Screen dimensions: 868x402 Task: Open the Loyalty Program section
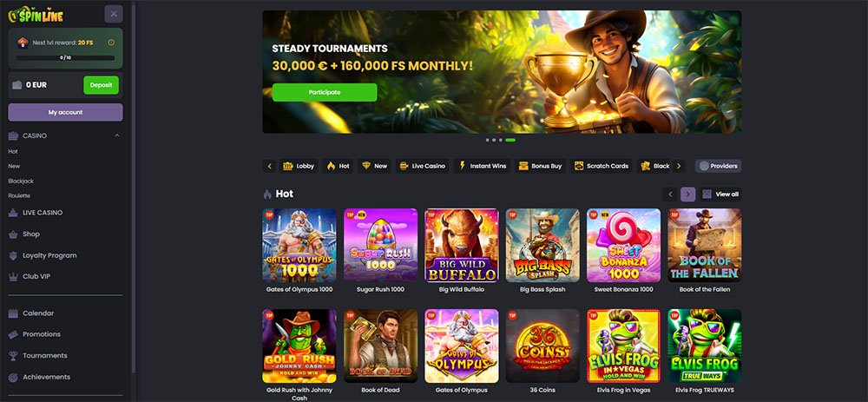49,255
